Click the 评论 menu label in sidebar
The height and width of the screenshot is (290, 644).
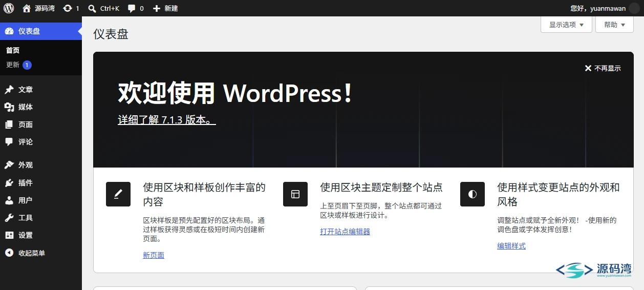pos(26,142)
